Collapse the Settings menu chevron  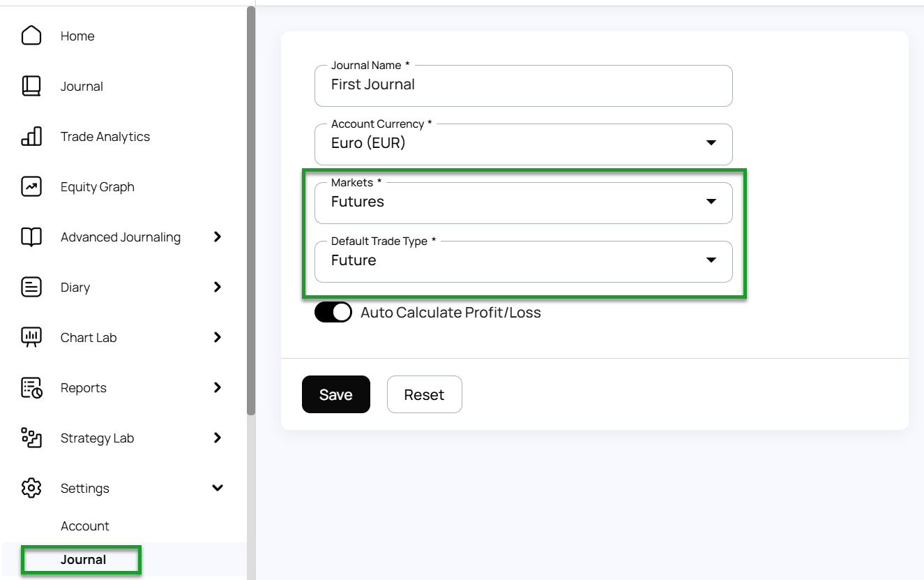[x=218, y=488]
